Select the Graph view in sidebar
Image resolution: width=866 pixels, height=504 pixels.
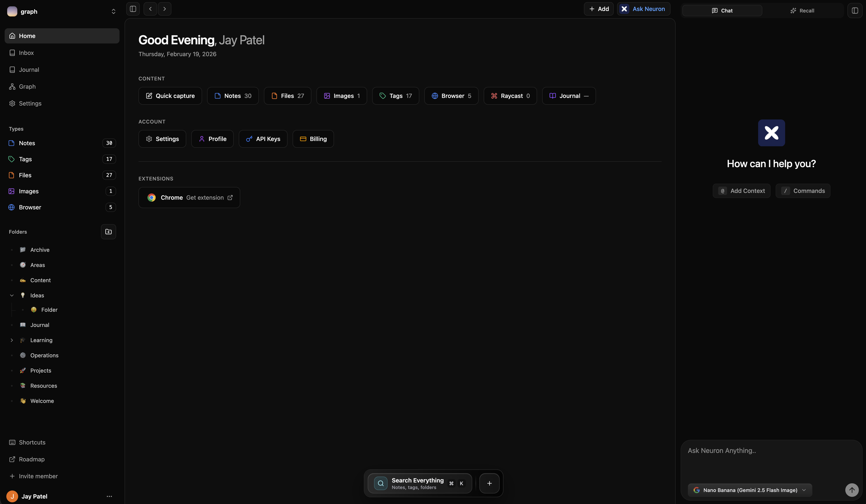[27, 86]
